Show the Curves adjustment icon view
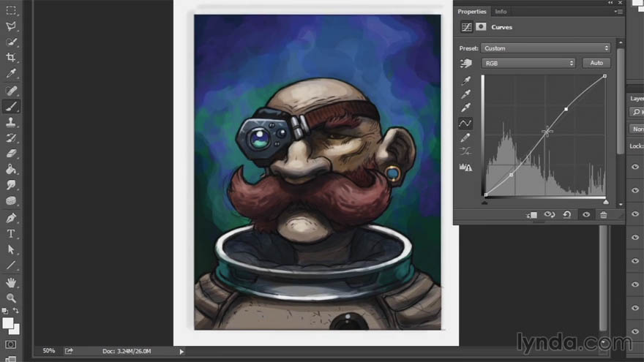644x362 pixels. pyautogui.click(x=467, y=27)
